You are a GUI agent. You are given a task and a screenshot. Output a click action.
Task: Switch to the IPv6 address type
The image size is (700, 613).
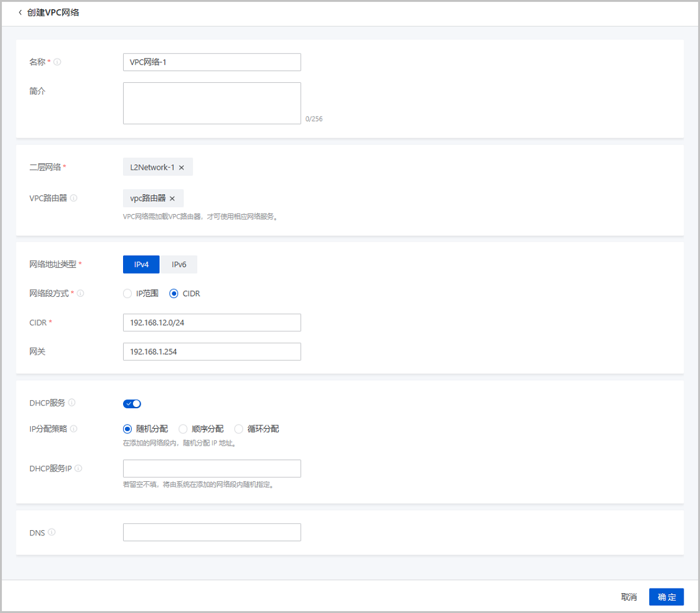[178, 264]
